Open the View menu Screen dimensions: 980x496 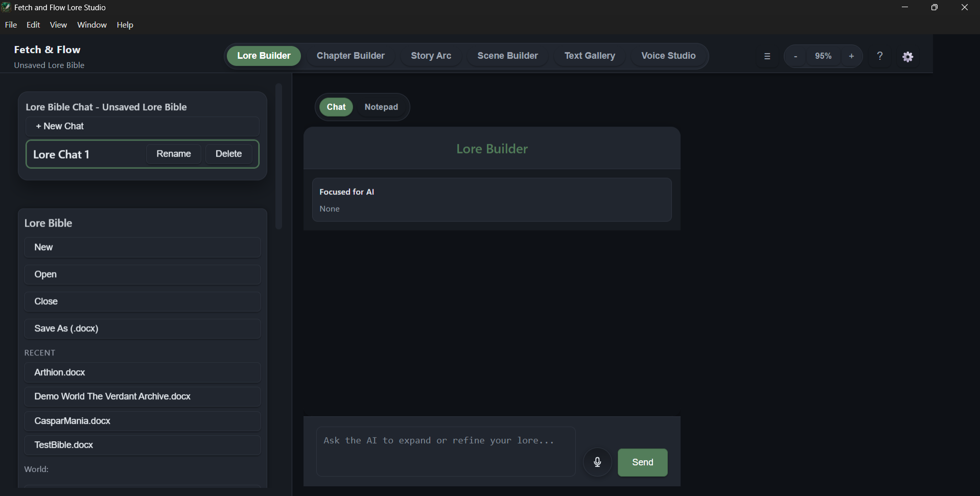pyautogui.click(x=58, y=25)
